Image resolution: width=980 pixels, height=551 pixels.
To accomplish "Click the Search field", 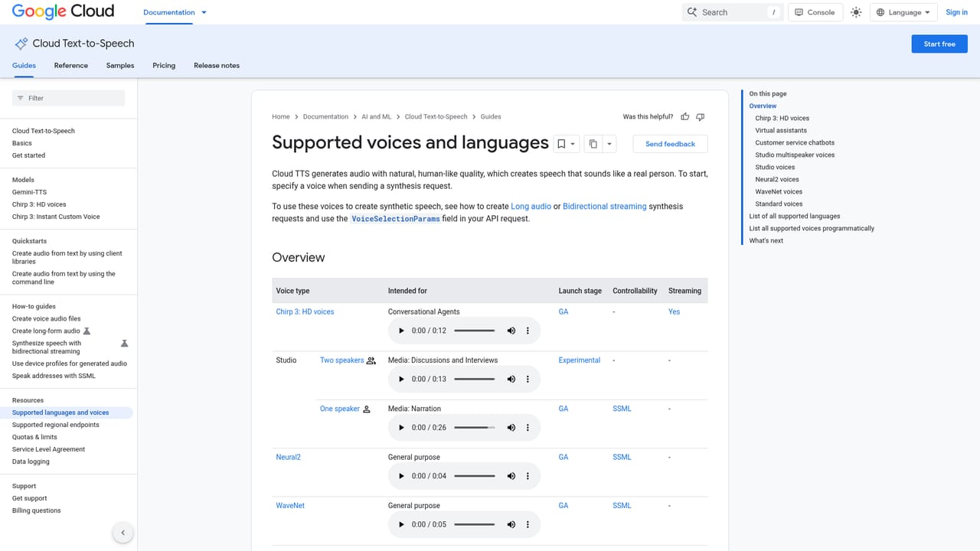I will click(733, 12).
